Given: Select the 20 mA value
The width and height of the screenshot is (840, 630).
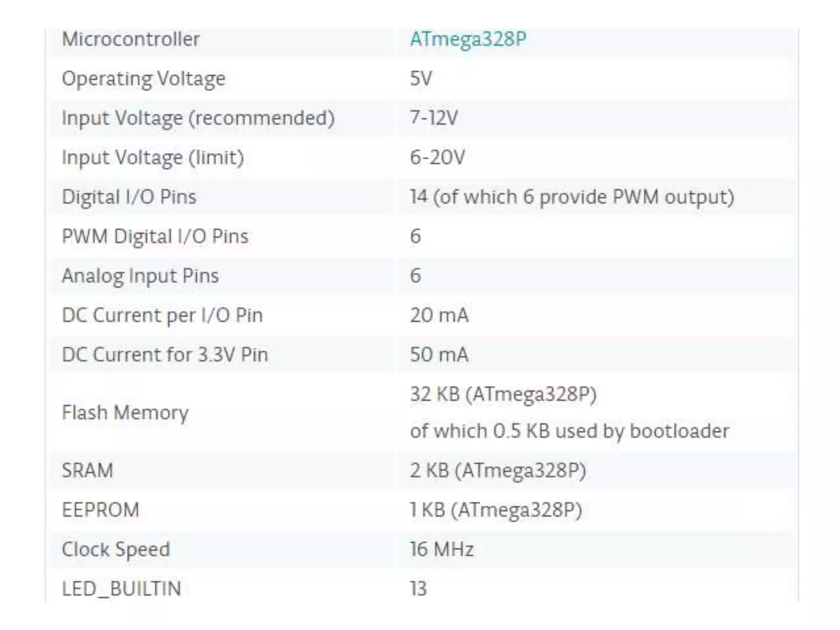Looking at the screenshot, I should (x=439, y=315).
